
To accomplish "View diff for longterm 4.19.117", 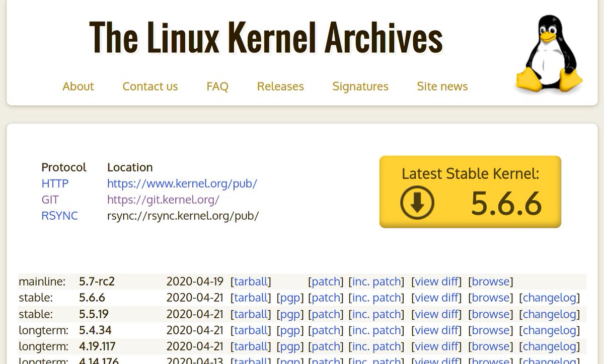I will coord(437,346).
